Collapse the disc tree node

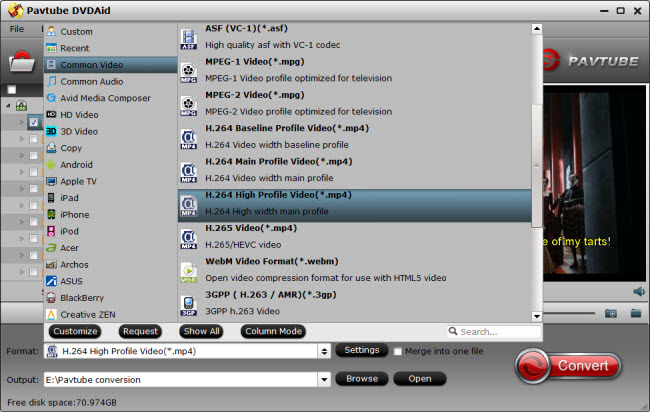[x=9, y=105]
